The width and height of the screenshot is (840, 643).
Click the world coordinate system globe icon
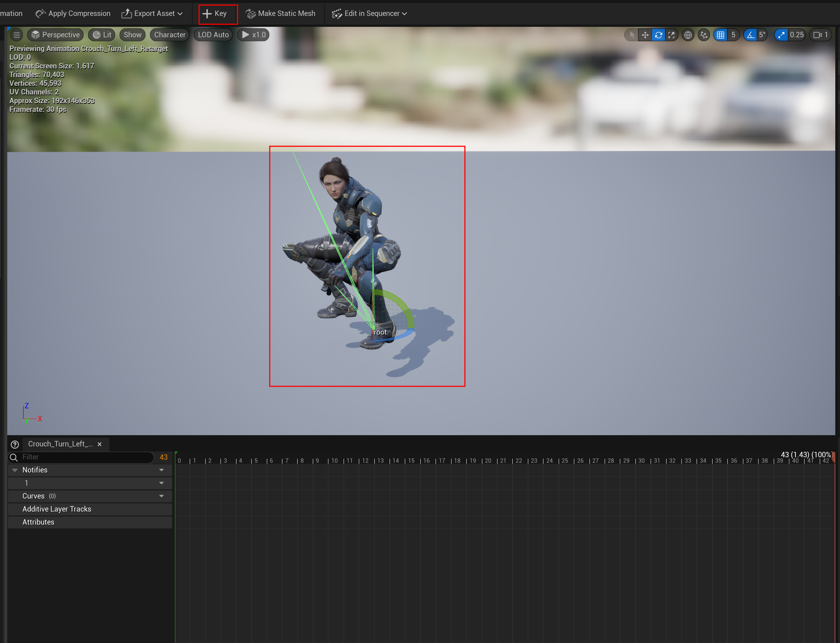click(x=688, y=35)
